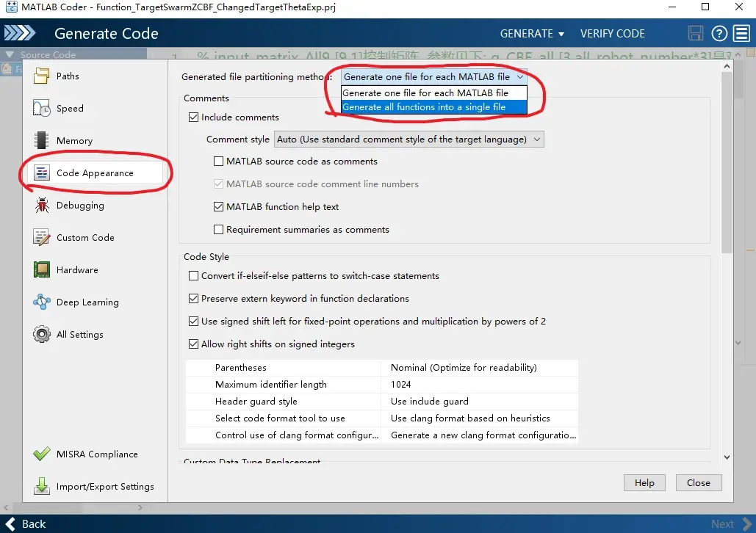The image size is (756, 533).
Task: Click the Custom Code icon
Action: pos(41,238)
